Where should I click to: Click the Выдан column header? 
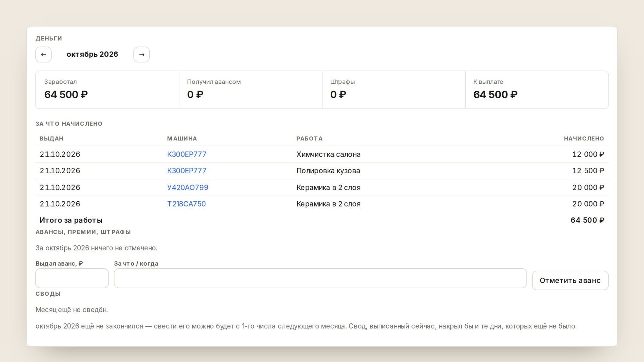pos(52,138)
